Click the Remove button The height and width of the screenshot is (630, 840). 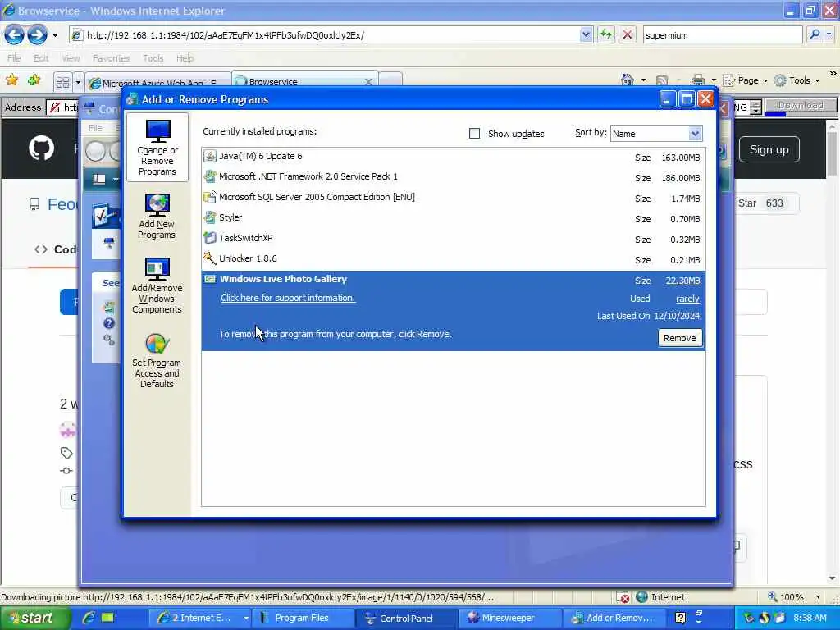[679, 338]
